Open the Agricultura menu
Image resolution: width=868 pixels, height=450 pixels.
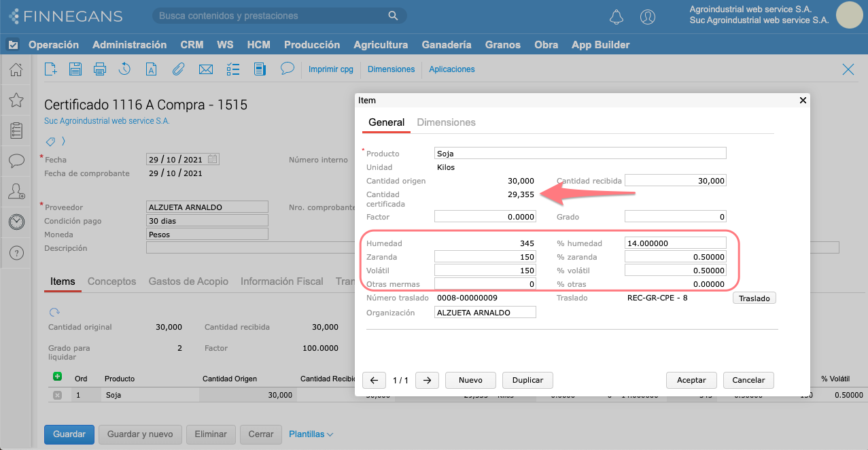pyautogui.click(x=381, y=45)
